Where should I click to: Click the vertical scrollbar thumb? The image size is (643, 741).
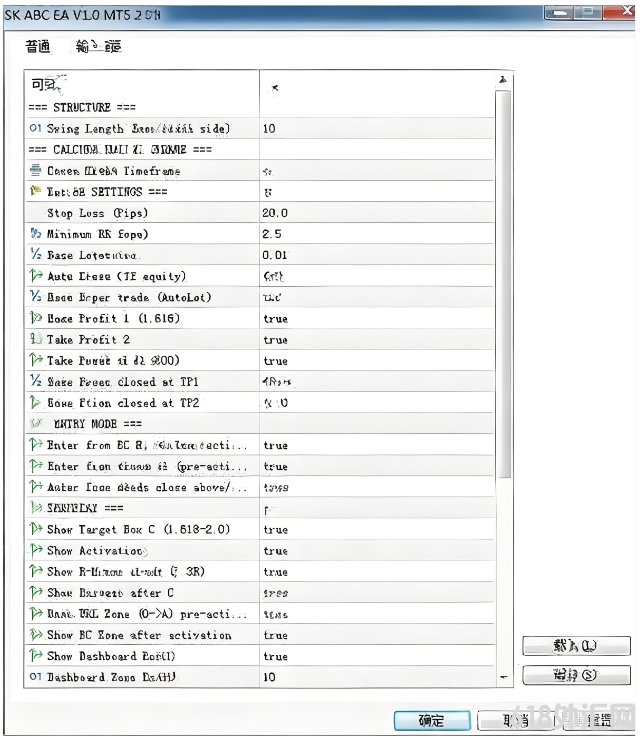[x=504, y=285]
